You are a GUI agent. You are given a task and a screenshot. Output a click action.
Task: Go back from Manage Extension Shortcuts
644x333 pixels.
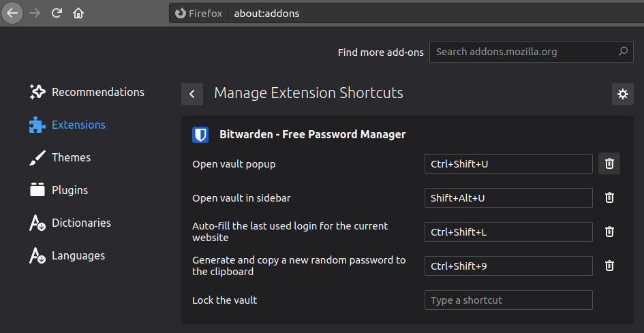[x=192, y=94]
